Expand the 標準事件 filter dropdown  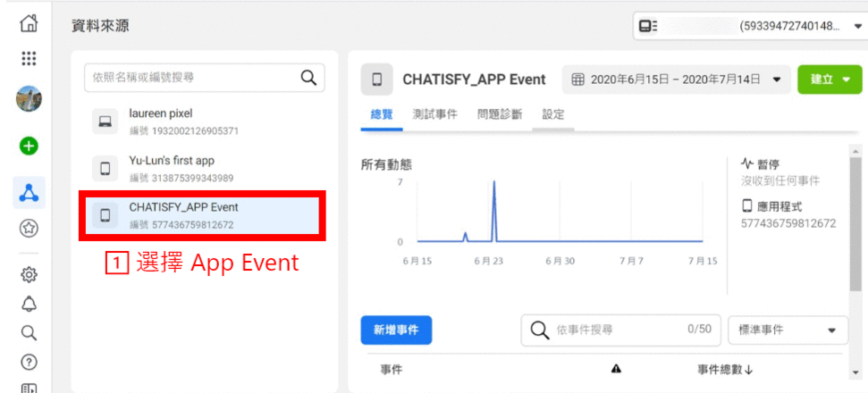788,330
